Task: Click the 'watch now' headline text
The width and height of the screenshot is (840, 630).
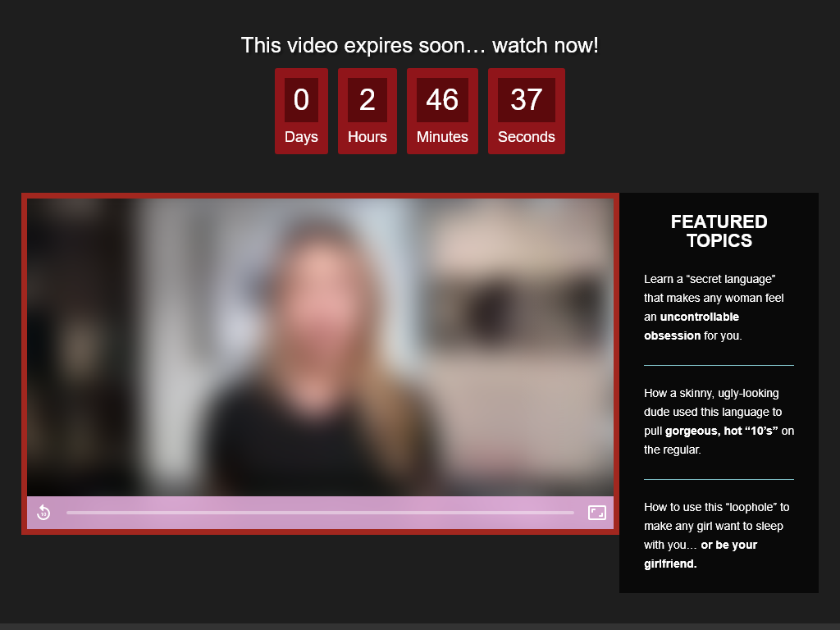Action: coord(419,45)
